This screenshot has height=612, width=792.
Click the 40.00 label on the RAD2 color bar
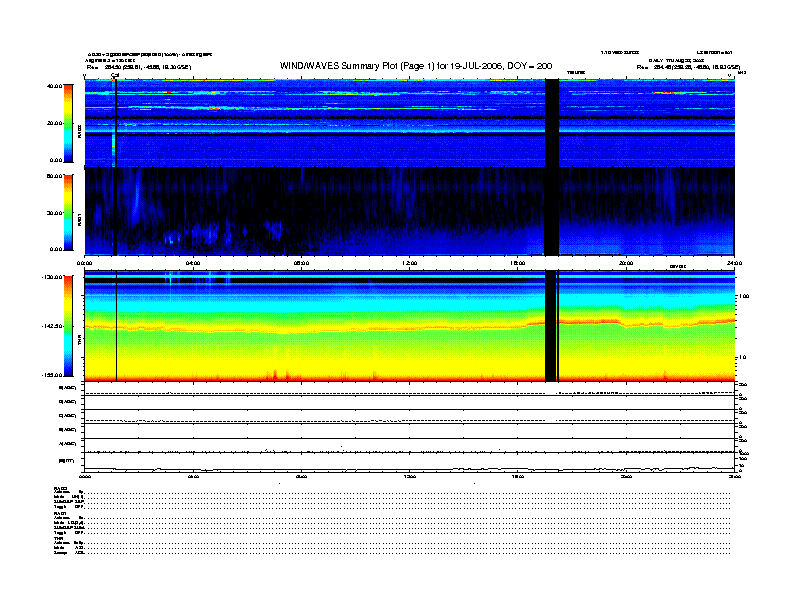(54, 86)
